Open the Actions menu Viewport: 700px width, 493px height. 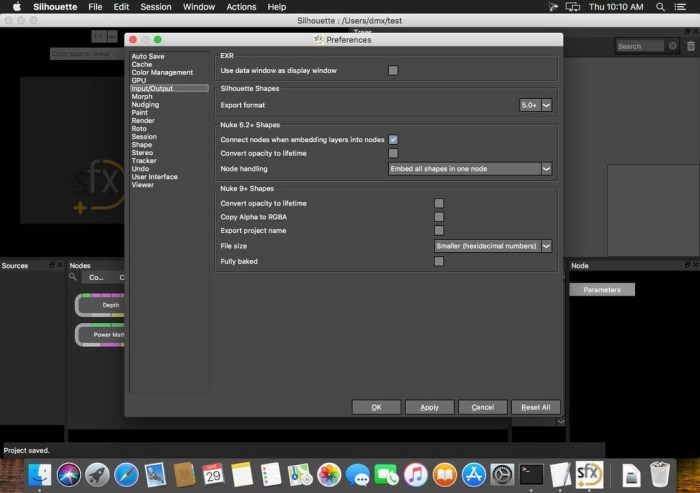[x=241, y=7]
